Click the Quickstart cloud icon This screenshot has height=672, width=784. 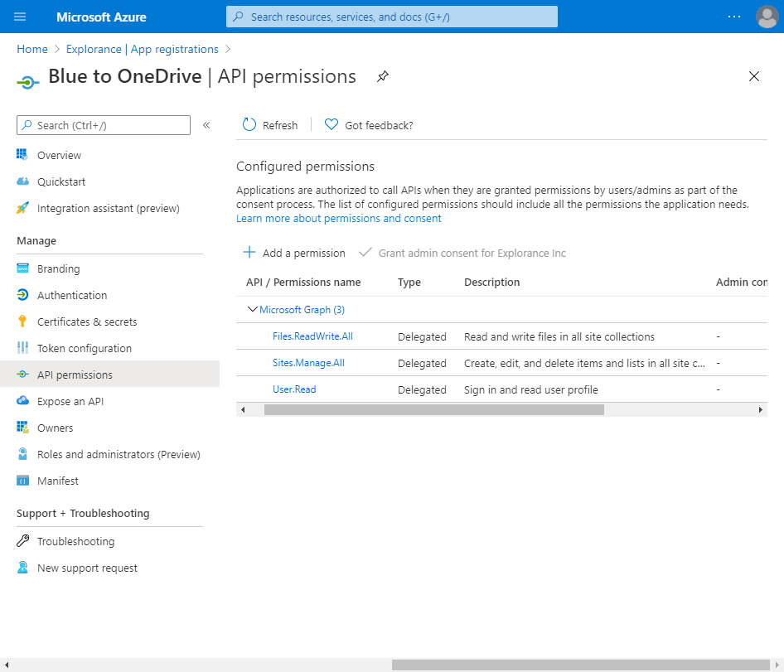(22, 181)
